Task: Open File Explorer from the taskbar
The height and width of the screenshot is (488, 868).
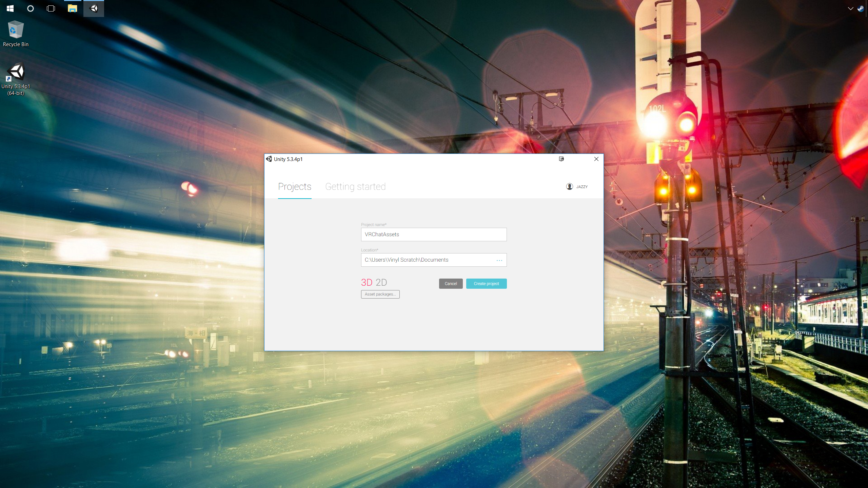Action: [72, 8]
